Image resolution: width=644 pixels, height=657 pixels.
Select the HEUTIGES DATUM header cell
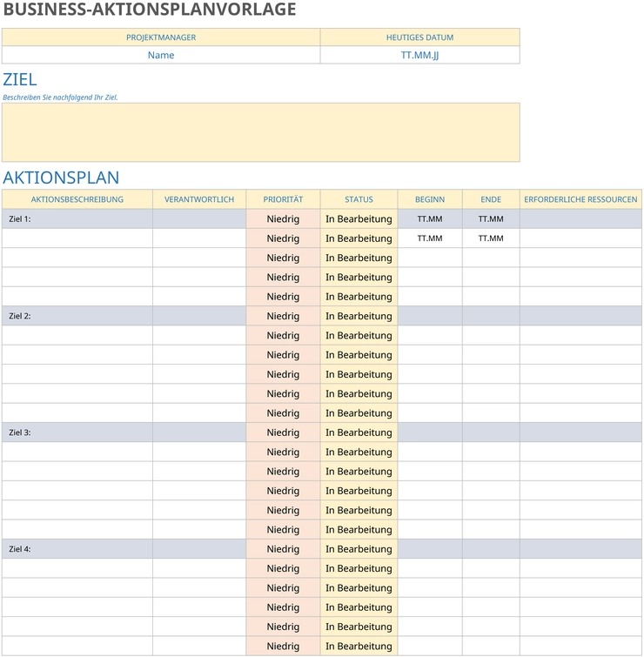coord(419,37)
